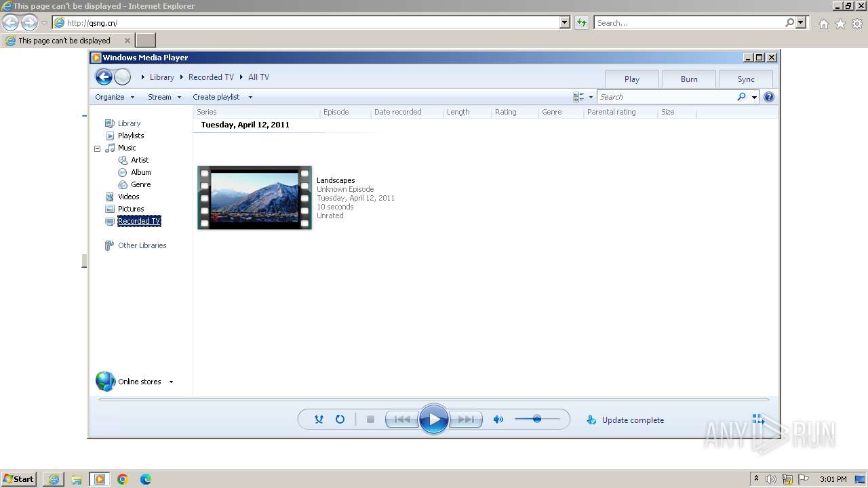Screen dimensions: 868x488
Task: Select the Landscapes video thumbnail
Action: tap(254, 197)
